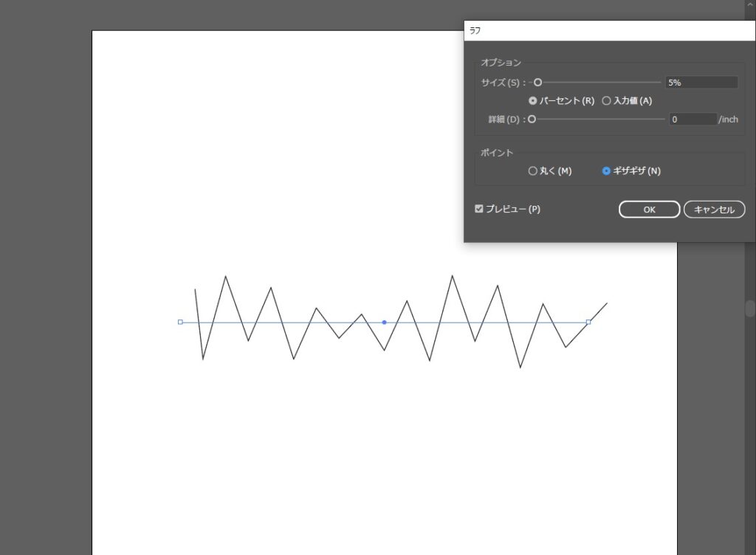Screen dimensions: 756x555
Task: Select the パーセント (R) radio option
Action: (x=533, y=100)
